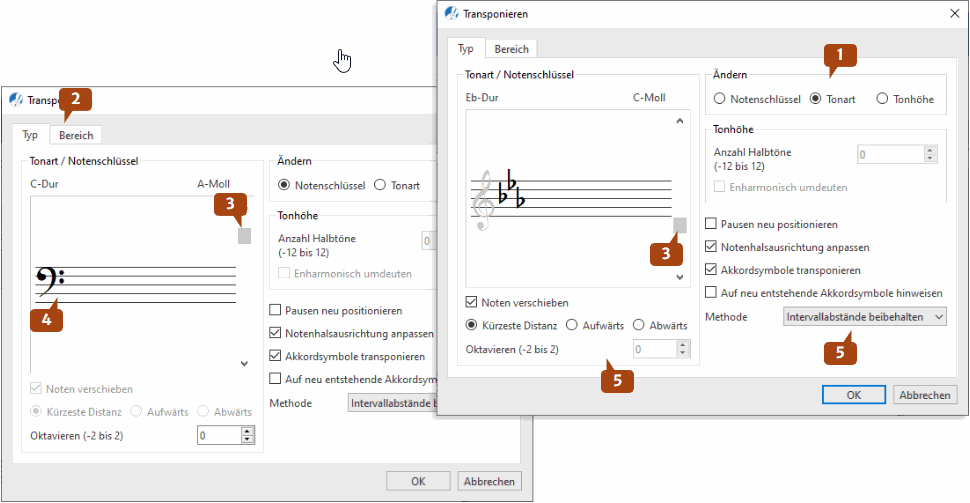Viewport: 970px width, 503px height.
Task: Click the number 4 callout badge near the bass clef
Action: (x=45, y=320)
